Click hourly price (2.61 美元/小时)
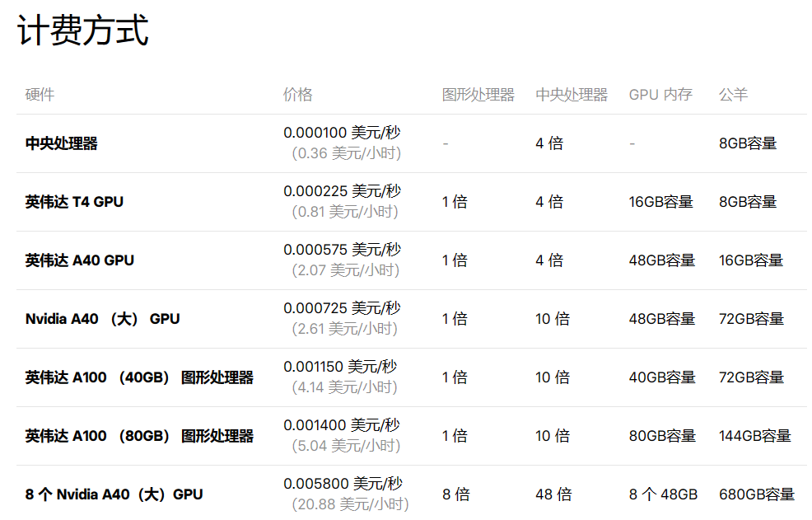 pyautogui.click(x=344, y=329)
